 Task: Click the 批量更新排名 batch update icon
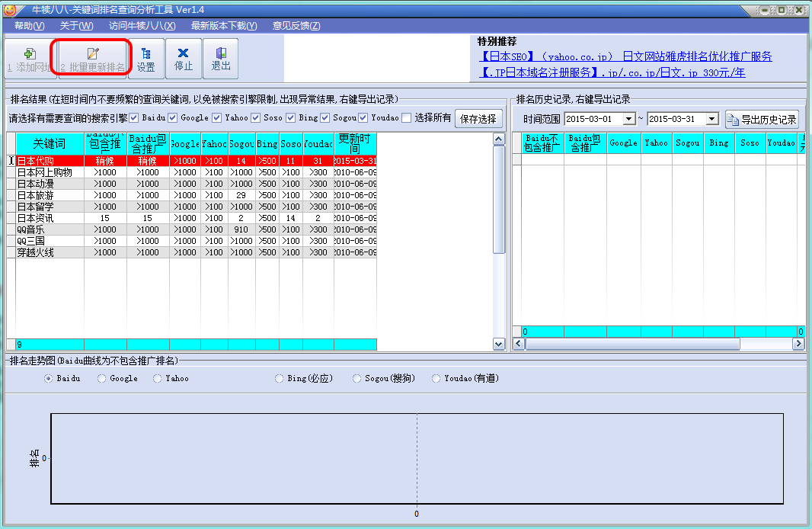[92, 58]
